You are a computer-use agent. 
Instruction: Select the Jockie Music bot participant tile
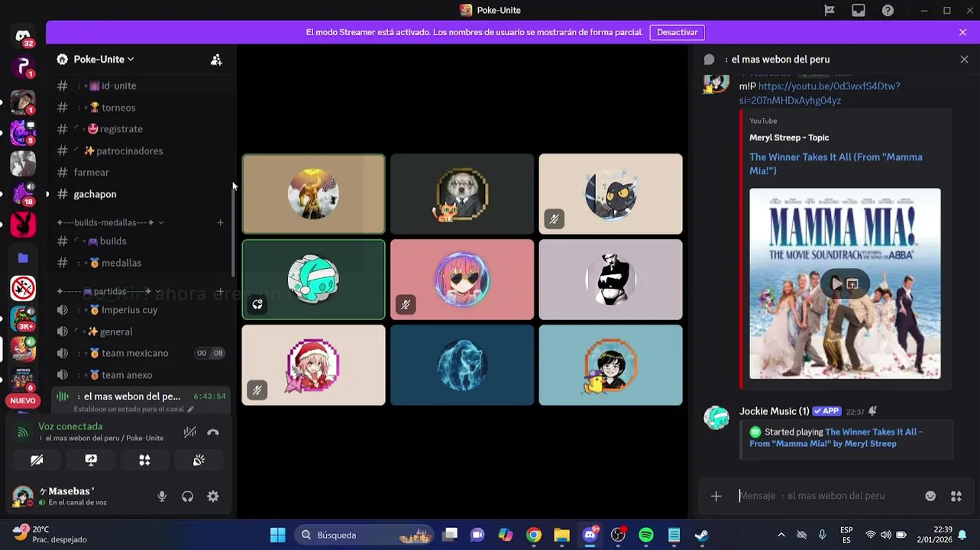[314, 280]
